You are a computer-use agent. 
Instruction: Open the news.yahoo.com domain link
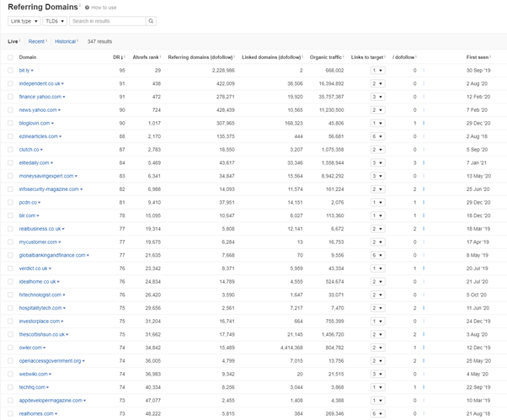coord(38,110)
